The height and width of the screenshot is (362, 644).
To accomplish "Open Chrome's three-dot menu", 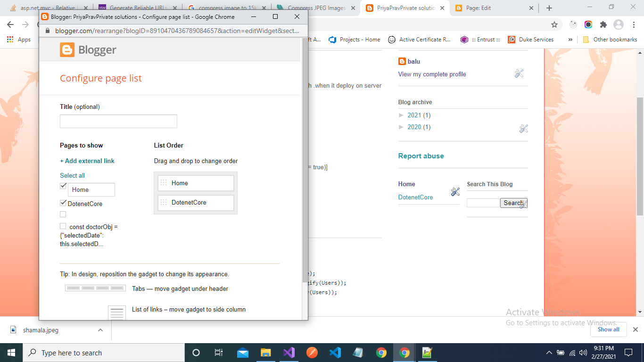I will (633, 25).
